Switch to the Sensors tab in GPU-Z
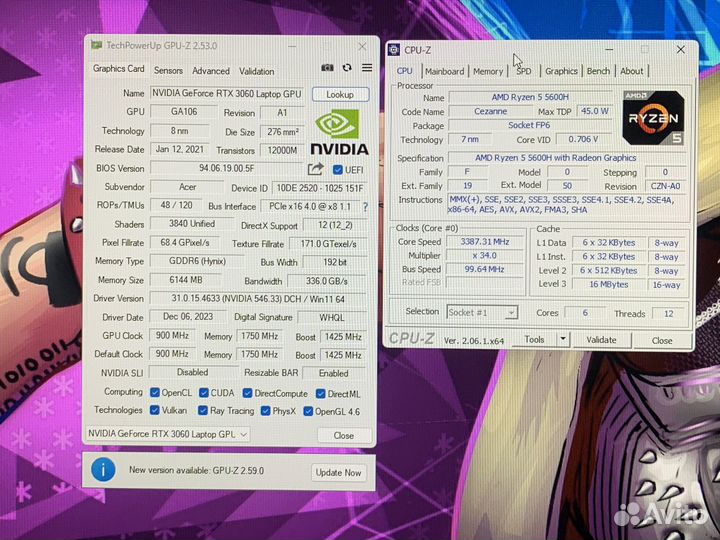 coord(168,71)
